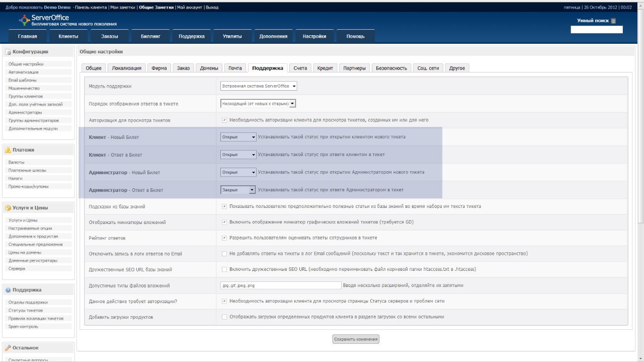Uncheck Подсказки из базы знаний checkbox

tap(224, 206)
